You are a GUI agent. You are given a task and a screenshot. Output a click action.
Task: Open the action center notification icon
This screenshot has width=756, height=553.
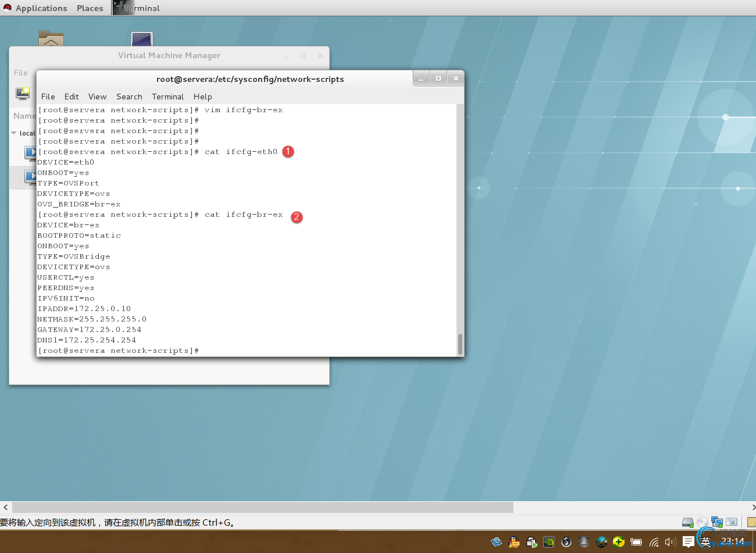tap(688, 542)
